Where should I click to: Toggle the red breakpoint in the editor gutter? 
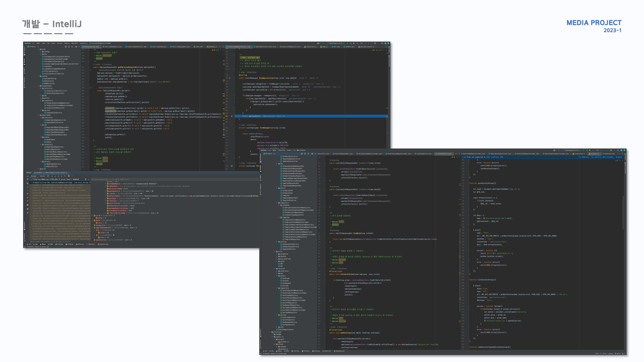(232, 116)
